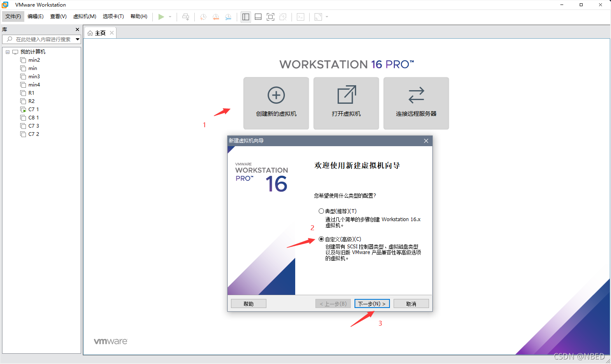The height and width of the screenshot is (364, 611).
Task: Select the C7 3 virtual machine
Action: click(33, 126)
